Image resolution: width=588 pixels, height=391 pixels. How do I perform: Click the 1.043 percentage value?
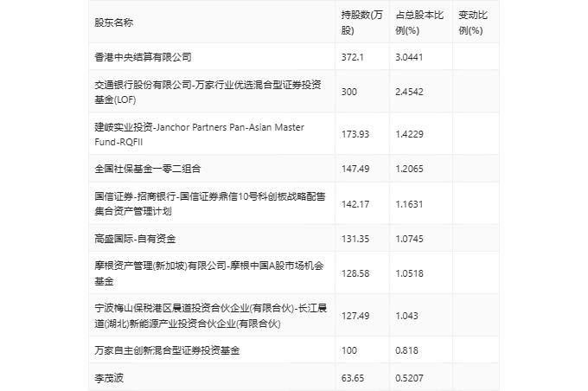coord(406,316)
